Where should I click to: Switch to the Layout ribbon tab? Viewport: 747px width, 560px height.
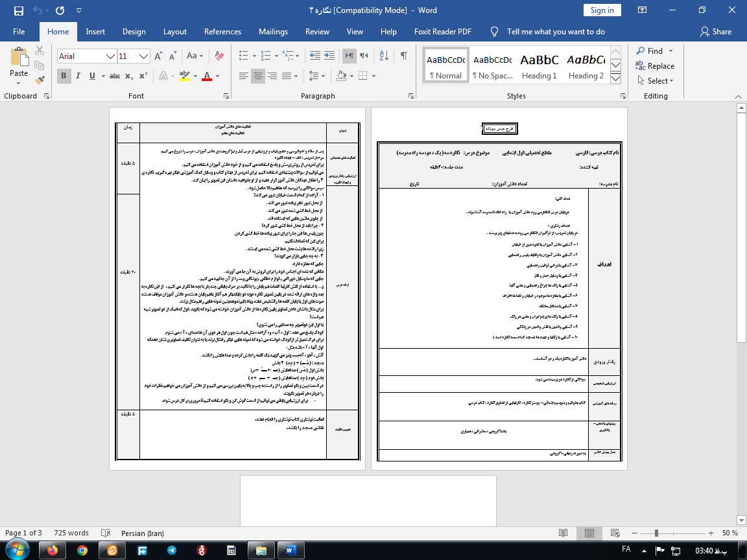click(175, 32)
